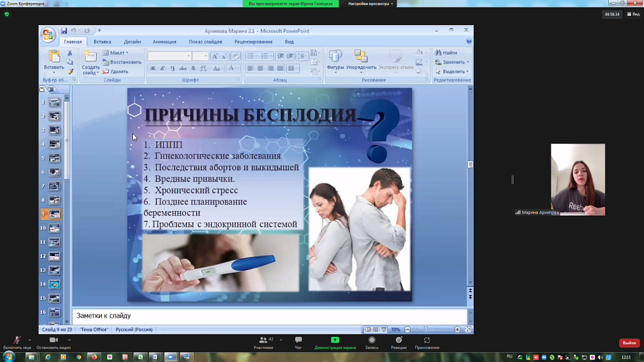
Task: Click the Underline (Ч) icon
Action: pos(172,68)
